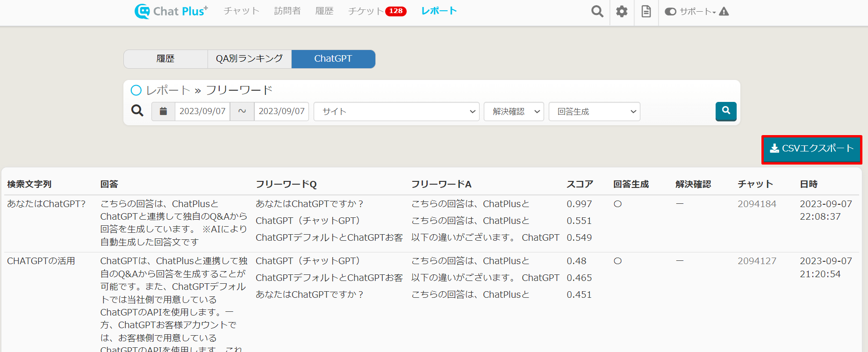Click the スコア column header
Image resolution: width=868 pixels, height=352 pixels.
(580, 184)
